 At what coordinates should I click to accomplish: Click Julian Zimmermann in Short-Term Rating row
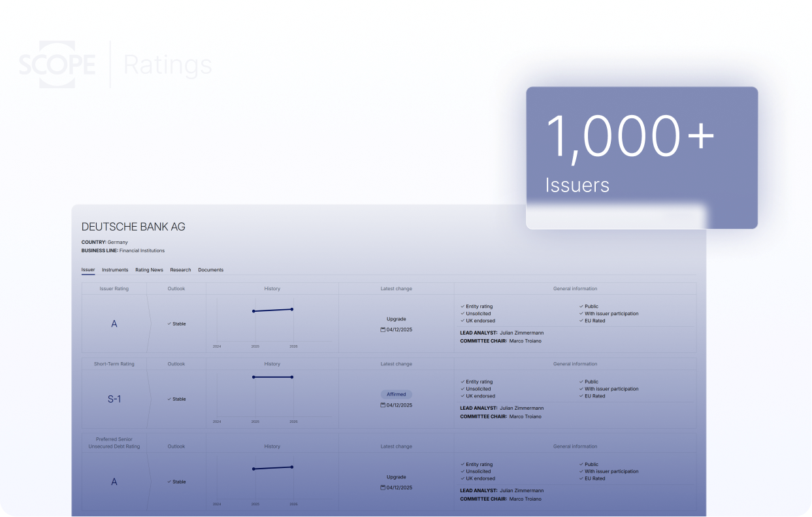click(x=521, y=409)
